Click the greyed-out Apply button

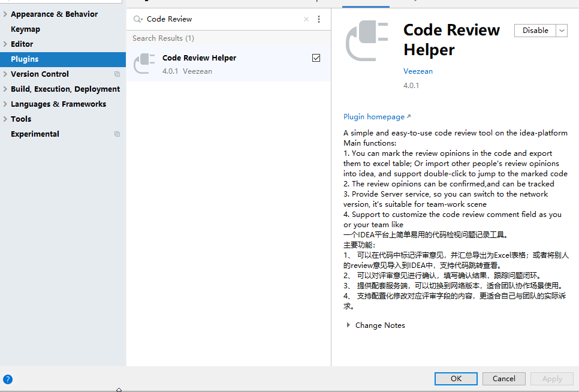point(552,379)
